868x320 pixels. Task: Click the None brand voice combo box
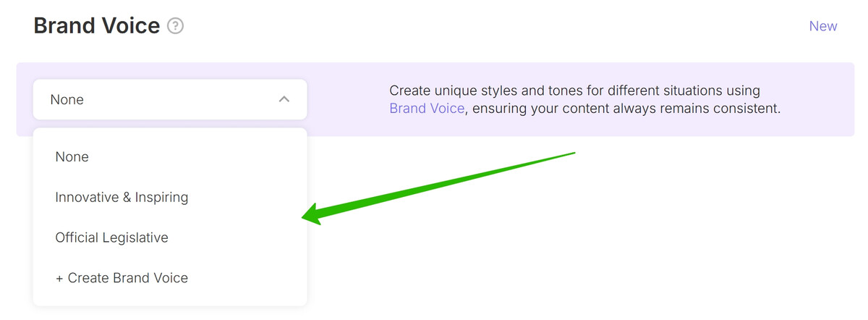point(170,99)
